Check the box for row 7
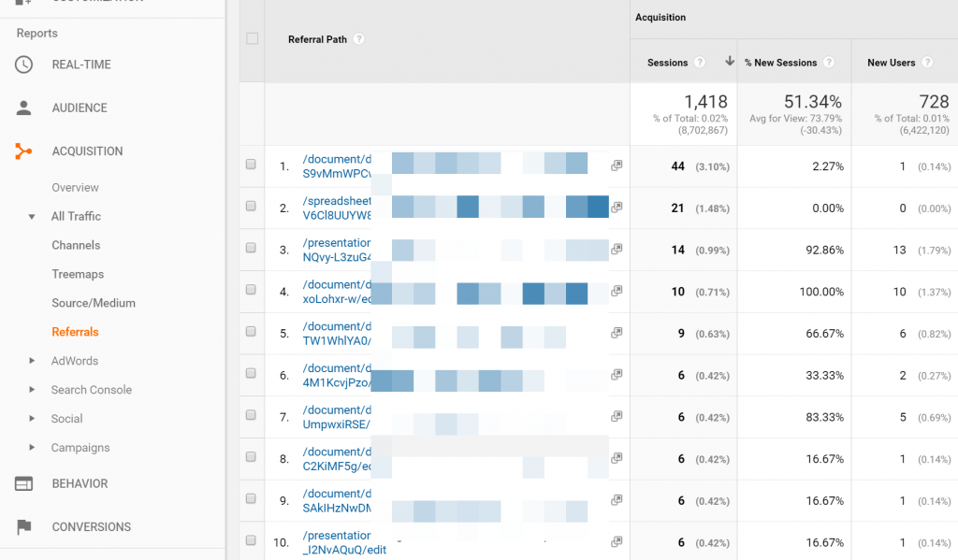The height and width of the screenshot is (560, 958). coord(251,415)
